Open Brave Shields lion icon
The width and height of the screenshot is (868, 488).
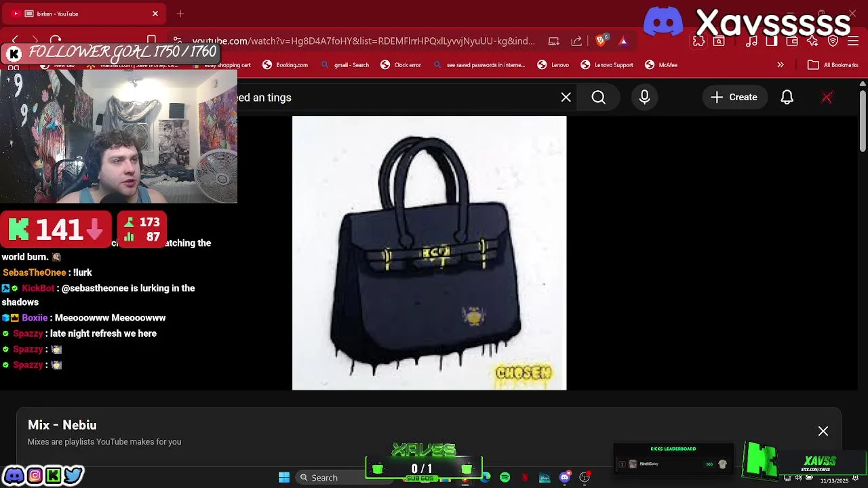[601, 41]
